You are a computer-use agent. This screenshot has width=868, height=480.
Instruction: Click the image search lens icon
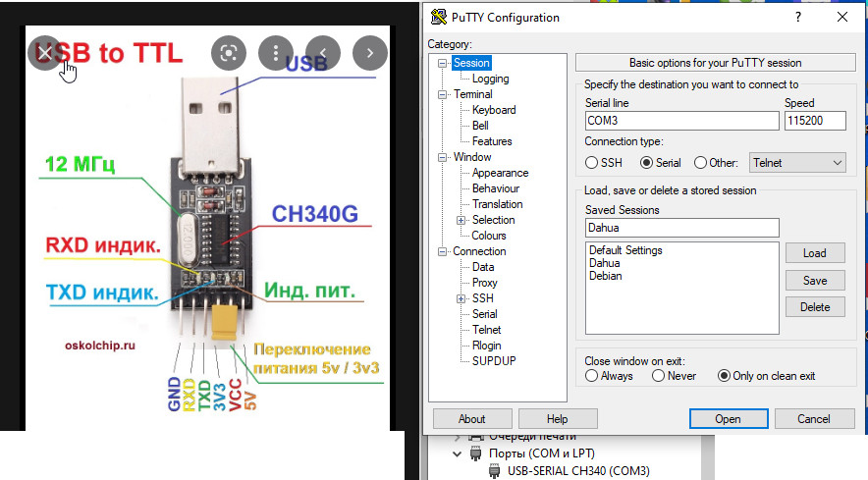(x=228, y=52)
